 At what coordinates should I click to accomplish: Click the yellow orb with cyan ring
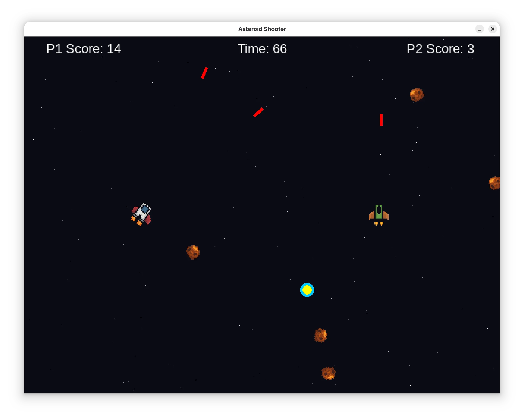pos(307,290)
